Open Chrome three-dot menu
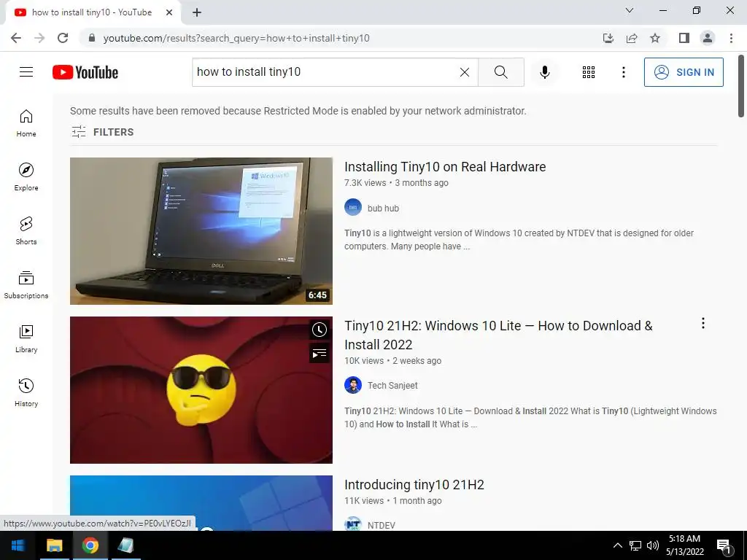The height and width of the screenshot is (560, 747). [x=731, y=38]
